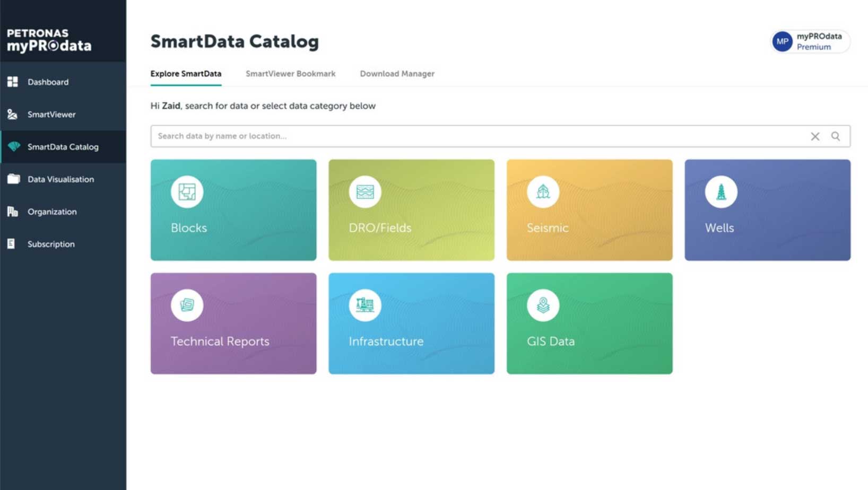Viewport: 868px width, 490px height.
Task: Open the Seismic category card
Action: (589, 210)
